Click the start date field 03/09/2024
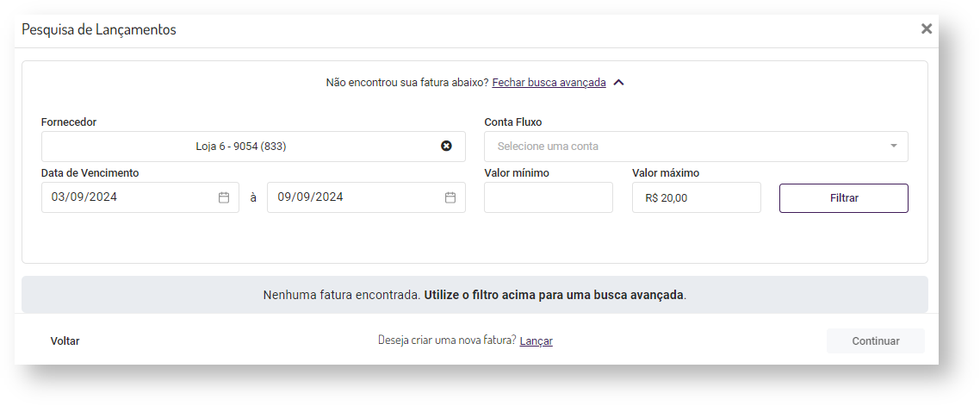Viewport: 980px width, 406px height. pos(129,197)
